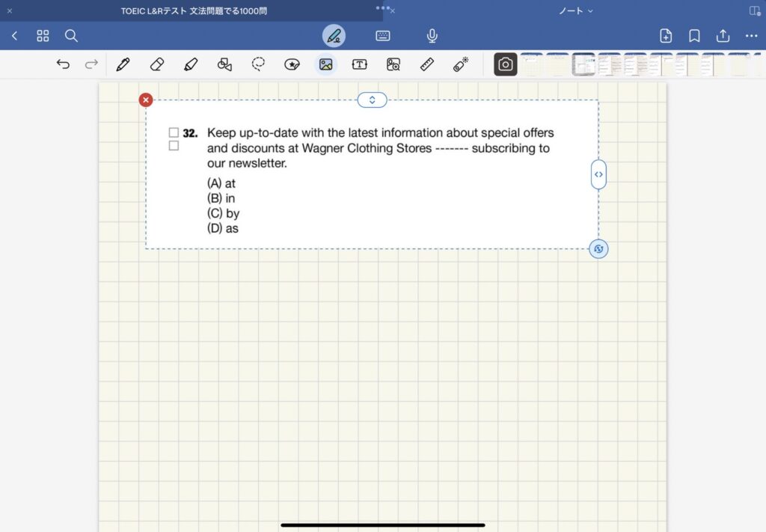Click answer choice "(B) in"
Image resolution: width=766 pixels, height=532 pixels.
221,198
